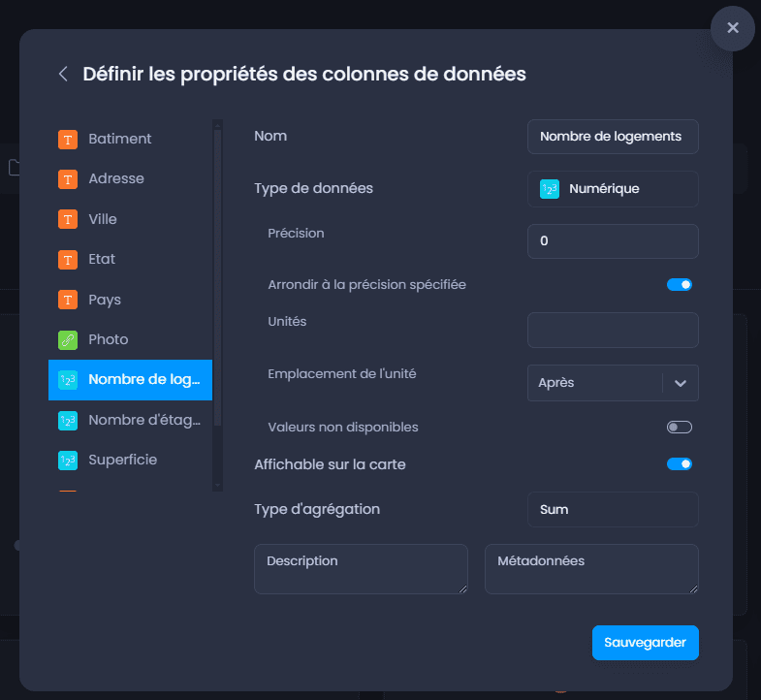Viewport: 761px width, 700px height.
Task: Toggle Affichable sur la carte switch
Action: pos(679,464)
